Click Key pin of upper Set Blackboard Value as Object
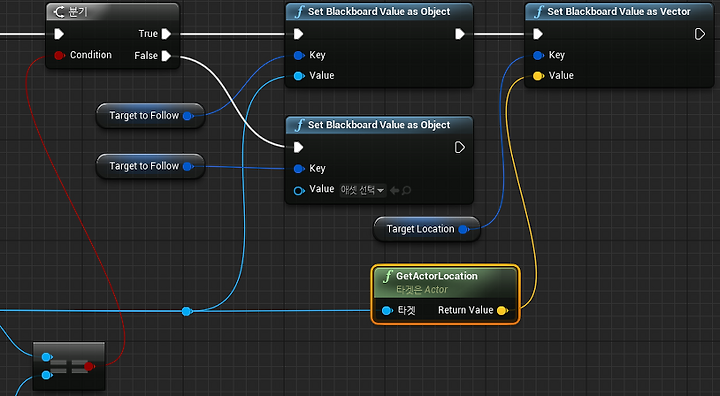 [x=299, y=55]
